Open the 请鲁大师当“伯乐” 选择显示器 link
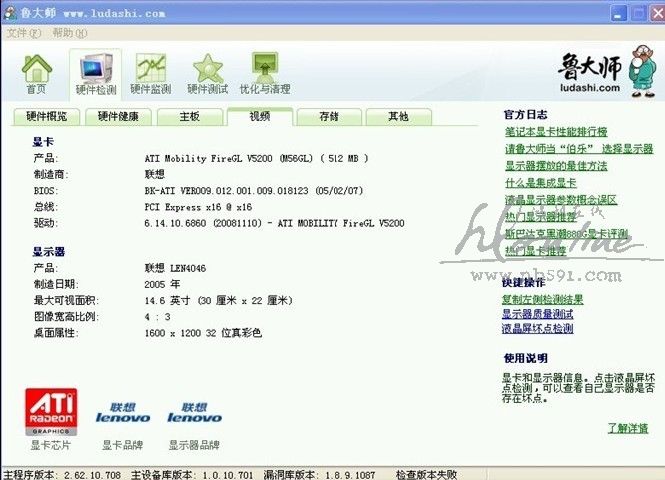This screenshot has height=480, width=665. point(579,149)
